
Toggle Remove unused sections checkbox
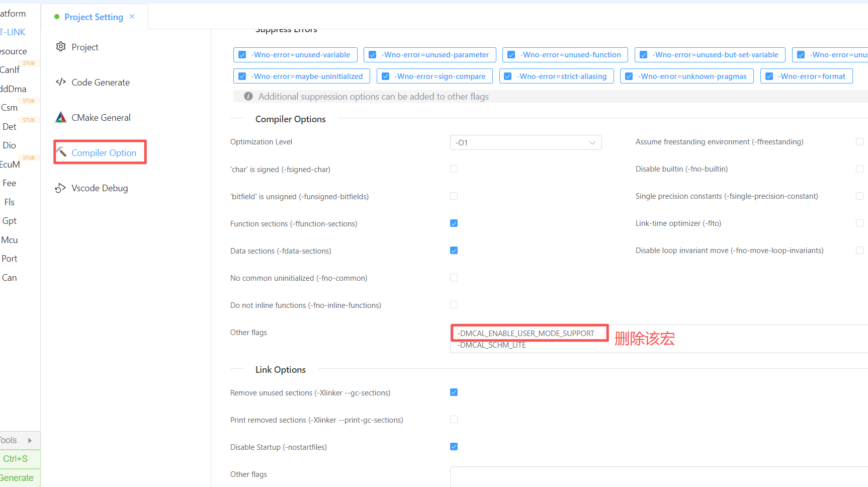point(454,392)
